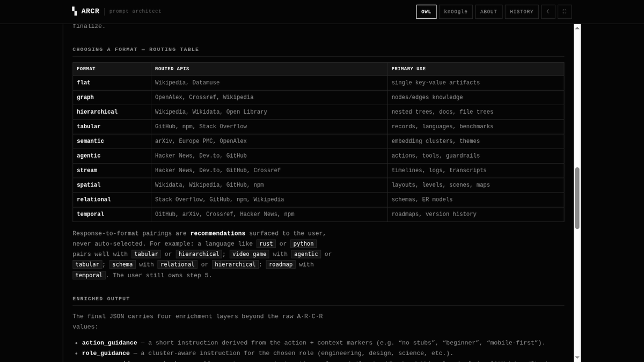Click the 'prompt architect' subtitle

click(135, 11)
